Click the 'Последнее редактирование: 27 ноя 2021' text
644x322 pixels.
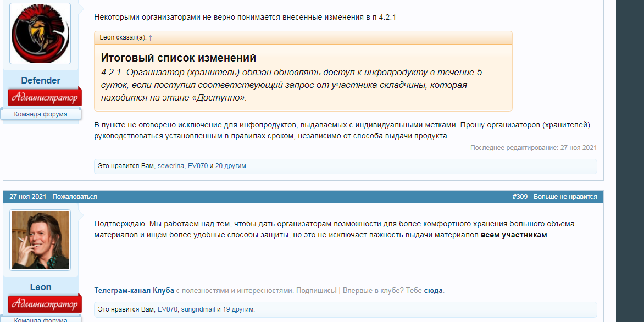tap(534, 147)
